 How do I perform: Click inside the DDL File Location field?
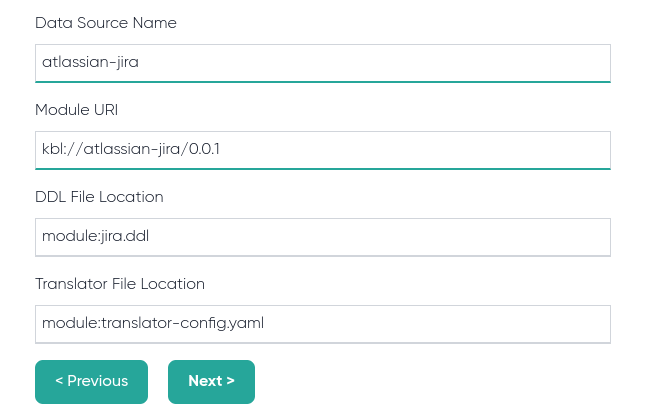pos(323,237)
